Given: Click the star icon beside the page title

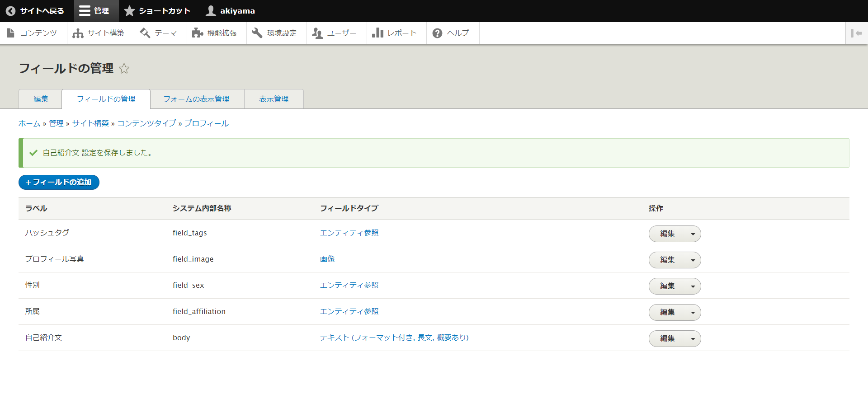Looking at the screenshot, I should click(124, 69).
